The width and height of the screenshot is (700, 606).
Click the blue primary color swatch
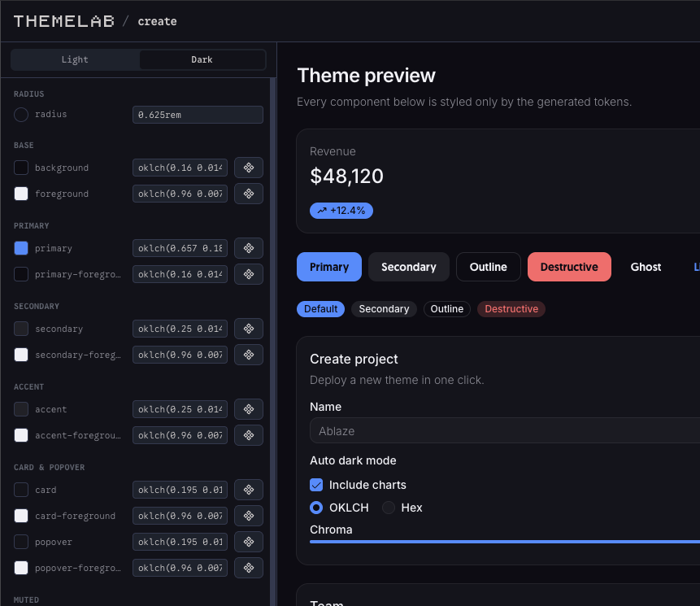coord(21,248)
